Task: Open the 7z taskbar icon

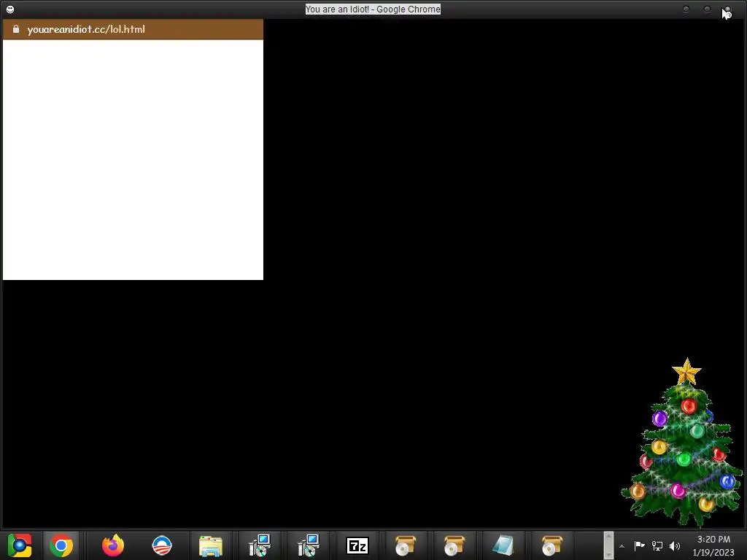Action: tap(357, 545)
